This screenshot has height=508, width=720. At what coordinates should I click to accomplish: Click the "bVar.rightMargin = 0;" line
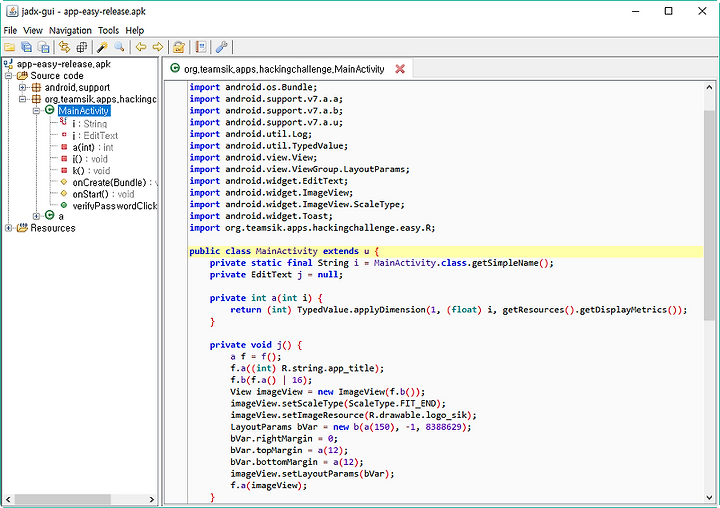(x=284, y=439)
